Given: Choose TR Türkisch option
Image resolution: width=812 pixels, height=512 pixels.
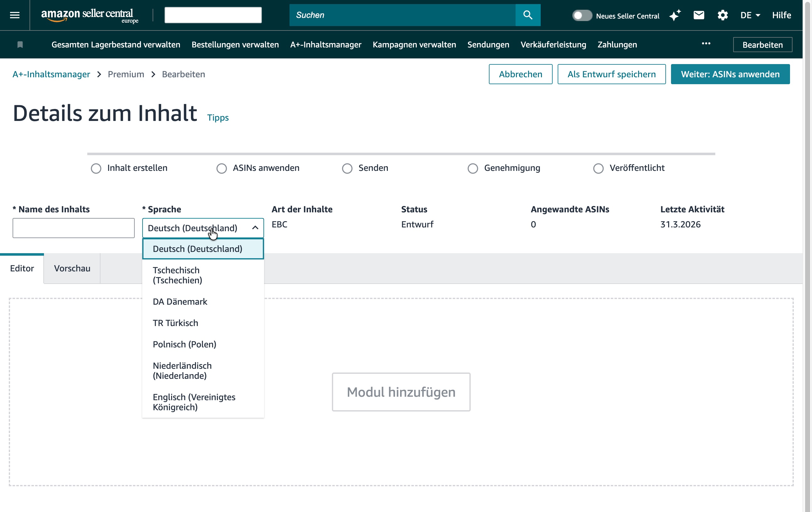Looking at the screenshot, I should (x=203, y=323).
